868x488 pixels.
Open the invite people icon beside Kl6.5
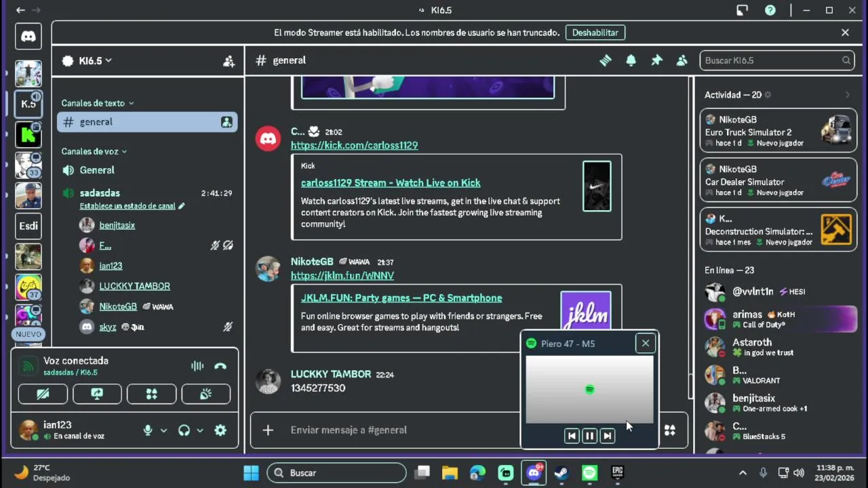229,61
